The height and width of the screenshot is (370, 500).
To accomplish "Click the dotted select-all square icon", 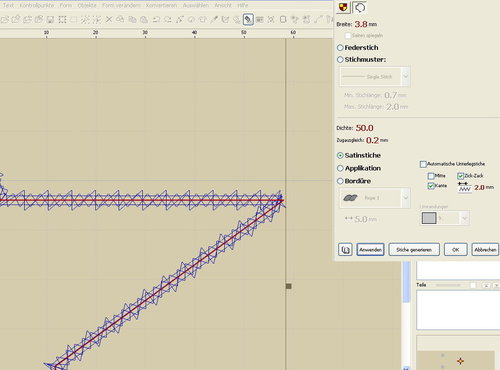I will [62, 20].
